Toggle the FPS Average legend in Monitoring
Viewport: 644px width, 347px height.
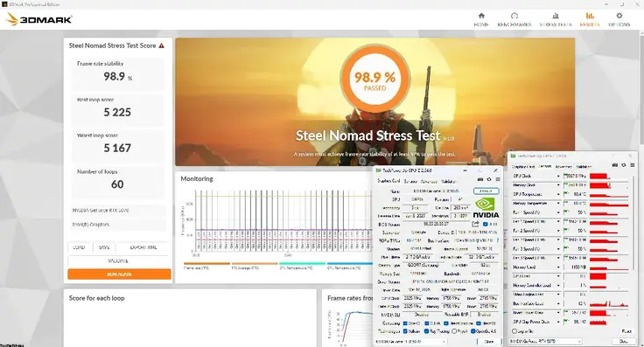(255, 266)
